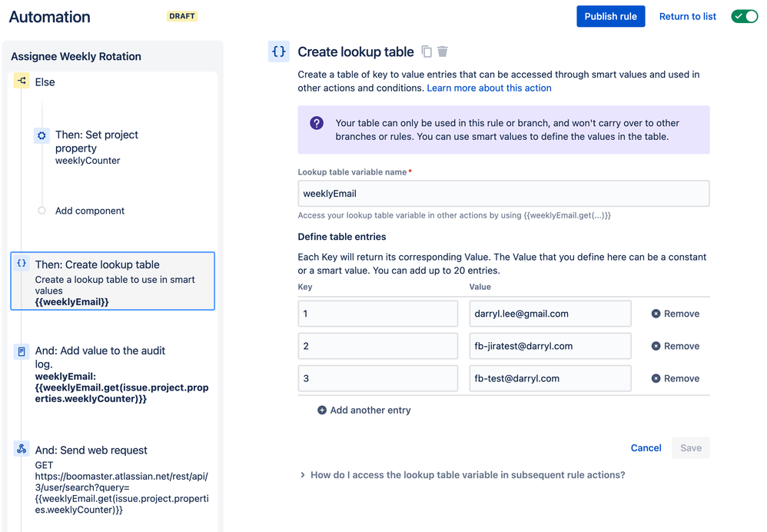Click the Value field with darryl.lee@gmail.com

[550, 314]
